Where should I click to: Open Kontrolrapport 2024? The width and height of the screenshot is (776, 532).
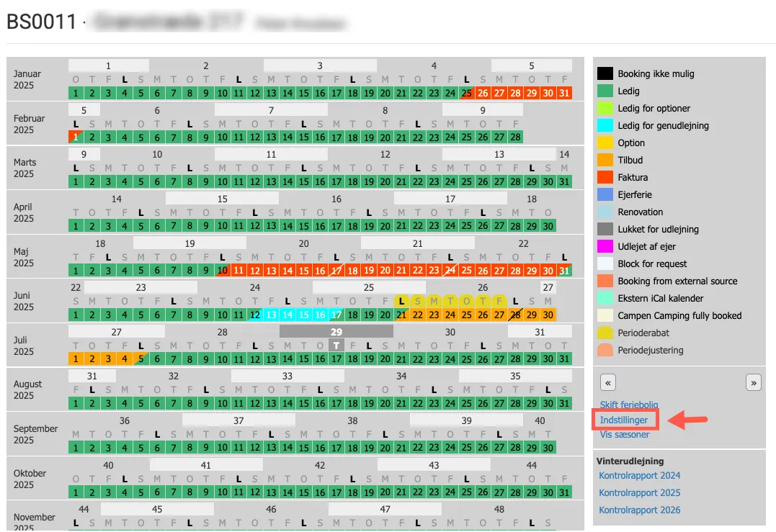[x=639, y=476]
